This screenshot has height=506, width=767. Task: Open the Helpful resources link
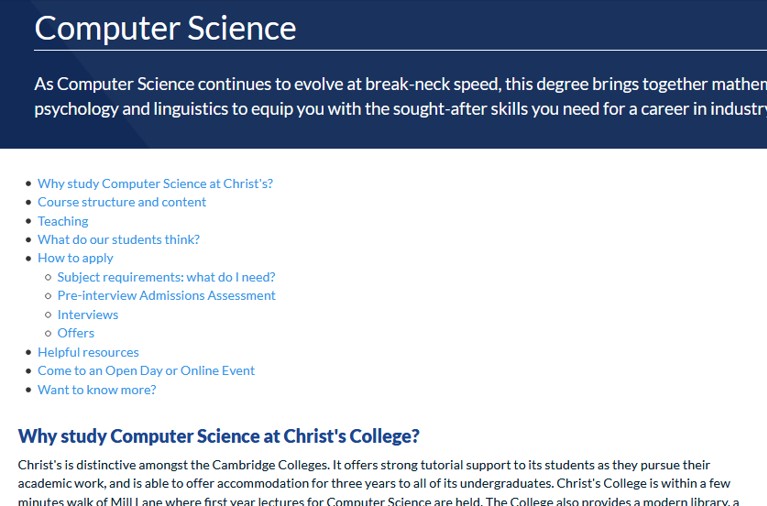88,352
